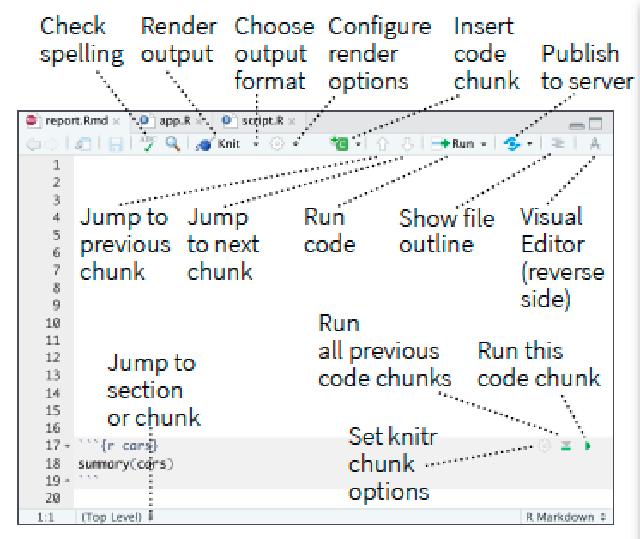Close the script.R tab

[x=291, y=122]
